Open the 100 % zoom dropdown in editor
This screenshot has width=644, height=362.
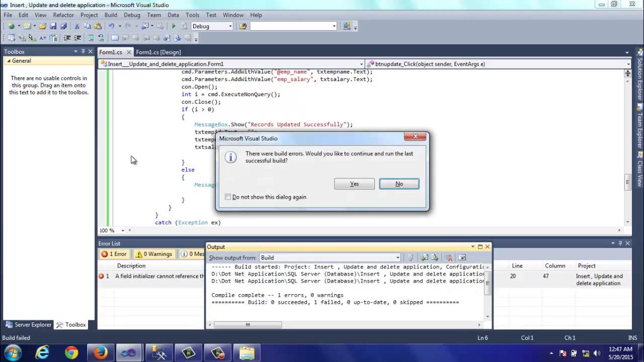(123, 230)
